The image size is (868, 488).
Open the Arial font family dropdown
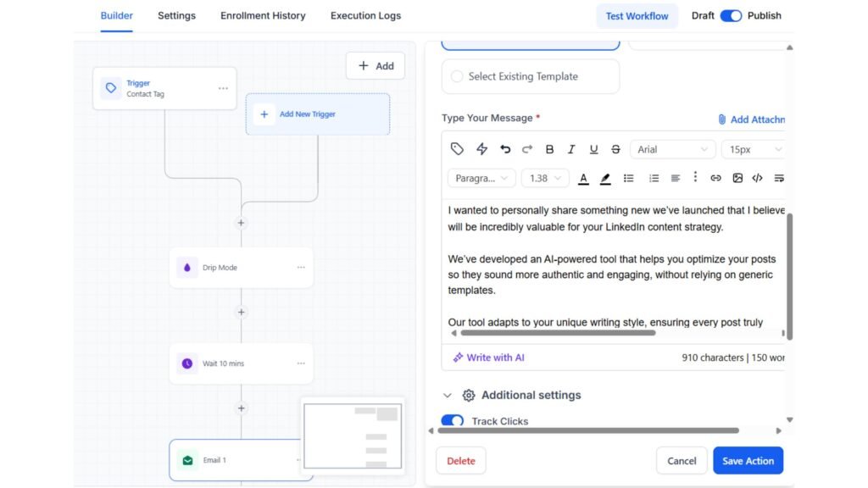pyautogui.click(x=672, y=148)
